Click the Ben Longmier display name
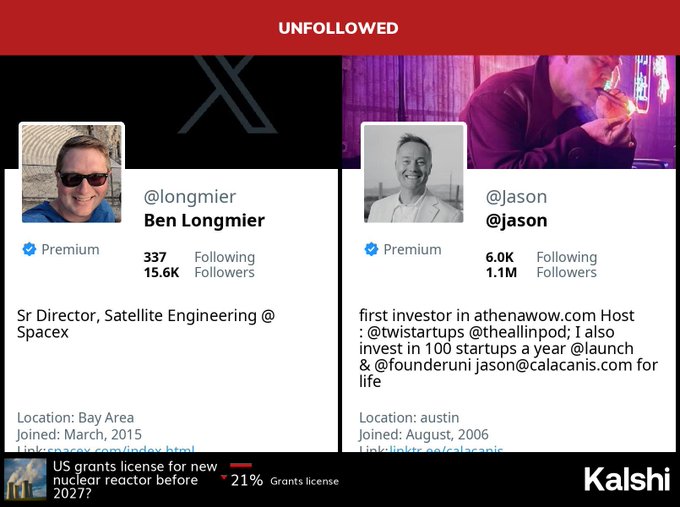 click(204, 220)
